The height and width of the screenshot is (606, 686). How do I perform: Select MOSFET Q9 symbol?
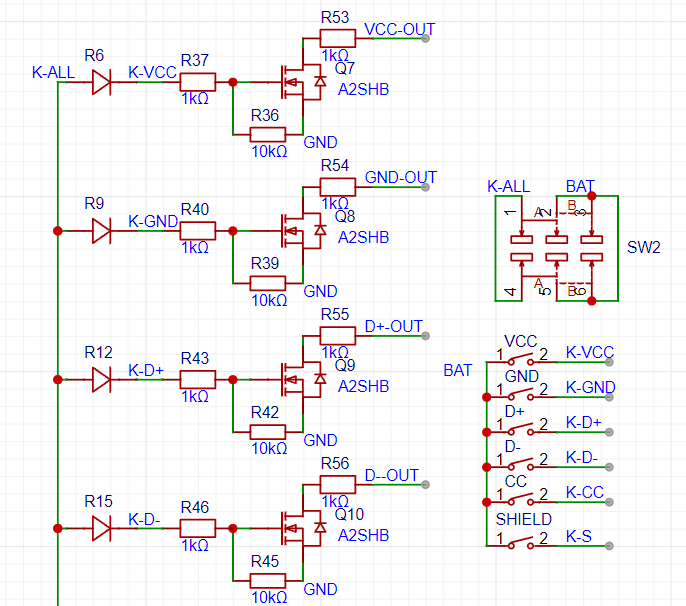pos(303,379)
